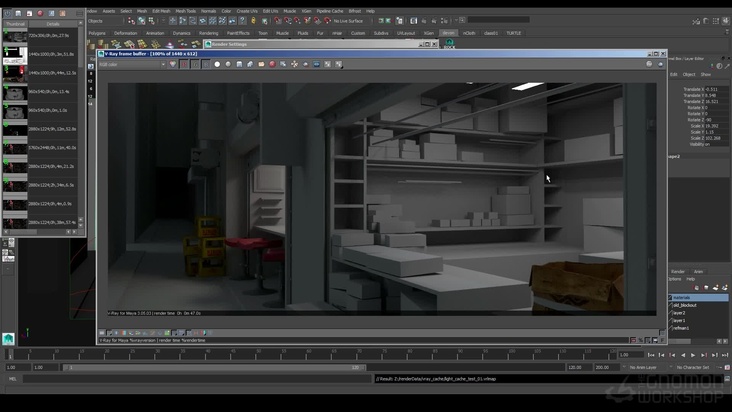Click the time slider ruler

(311, 355)
